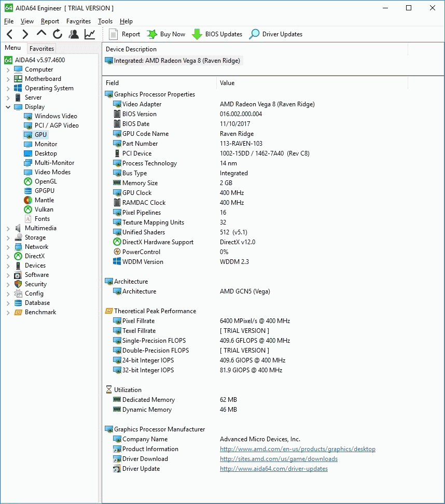Viewport: 445px width, 504px height.
Task: Go forward with the right arrow toolbar icon
Action: coord(25,34)
